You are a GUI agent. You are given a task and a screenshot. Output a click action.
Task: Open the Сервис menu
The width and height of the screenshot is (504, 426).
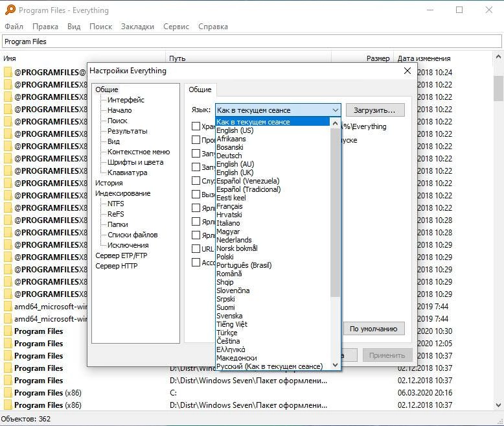pos(176,27)
